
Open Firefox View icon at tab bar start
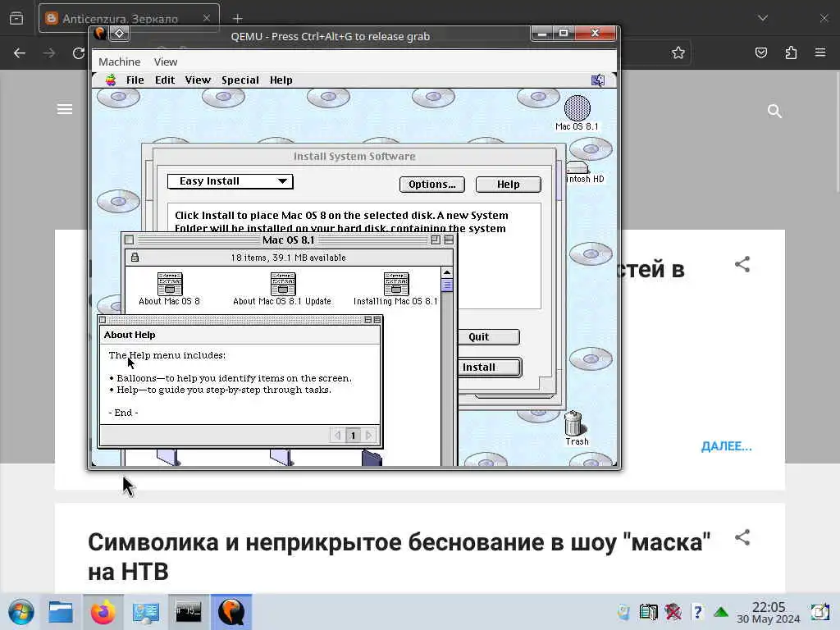pyautogui.click(x=16, y=18)
